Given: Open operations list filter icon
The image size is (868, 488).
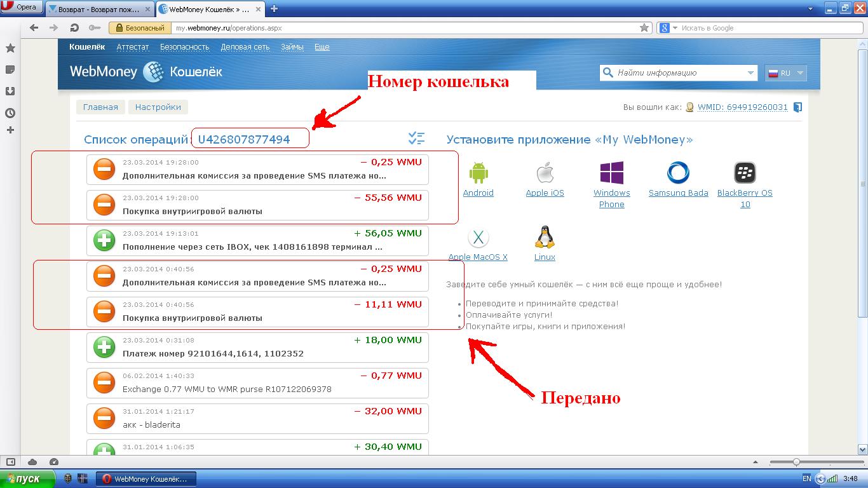Looking at the screenshot, I should (x=416, y=138).
